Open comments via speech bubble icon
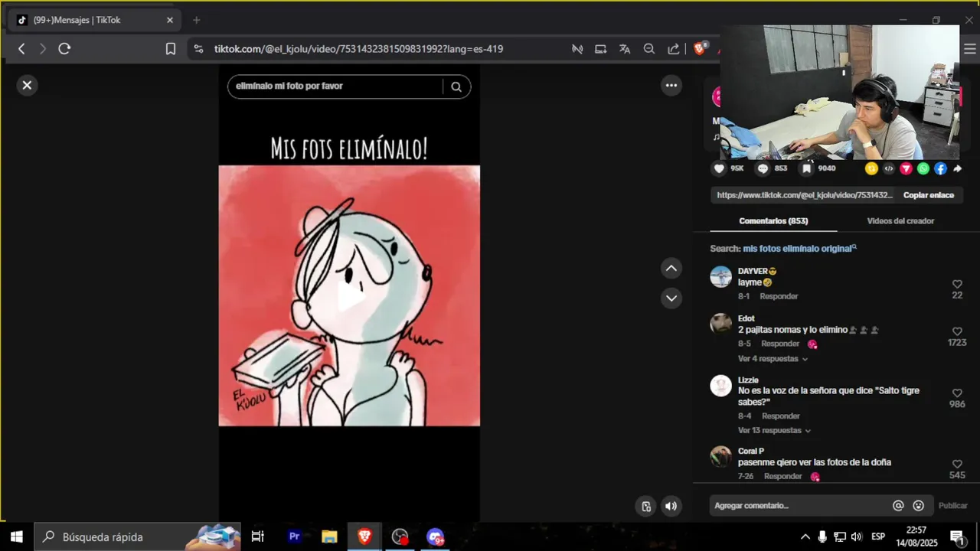980x551 pixels. click(x=763, y=168)
